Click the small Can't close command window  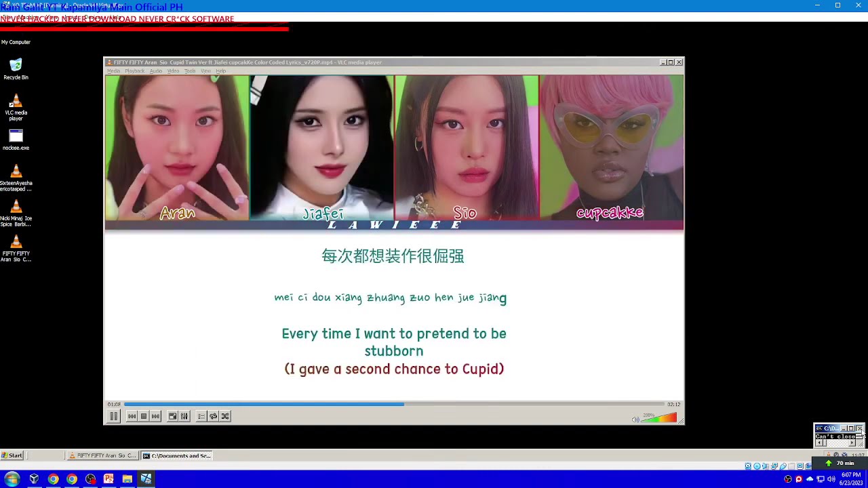coord(839,436)
